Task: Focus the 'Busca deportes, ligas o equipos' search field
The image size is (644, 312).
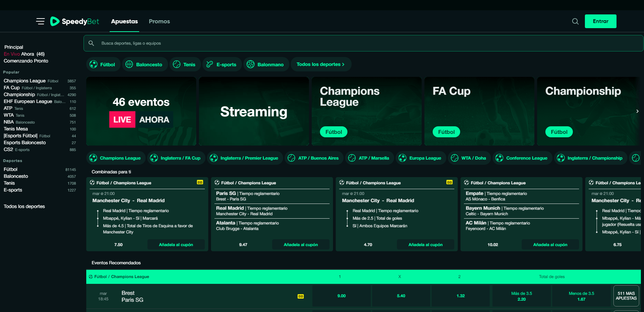Action: [363, 43]
